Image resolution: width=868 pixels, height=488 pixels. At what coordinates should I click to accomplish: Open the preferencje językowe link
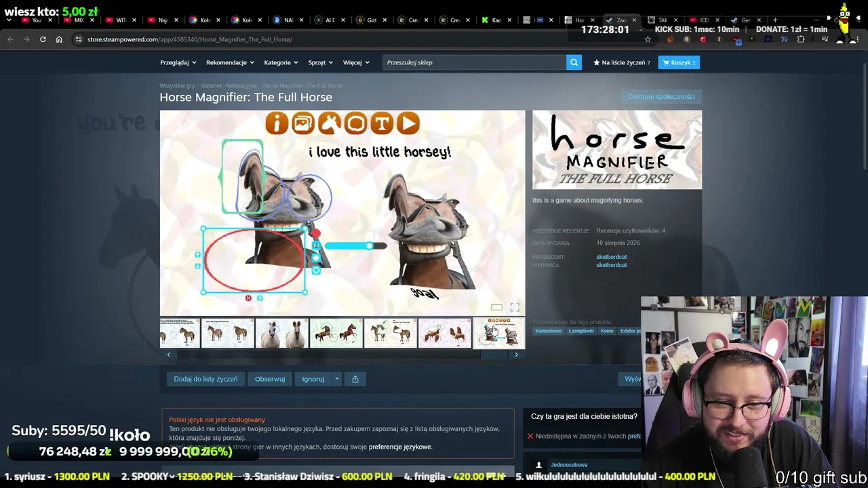coord(400,447)
